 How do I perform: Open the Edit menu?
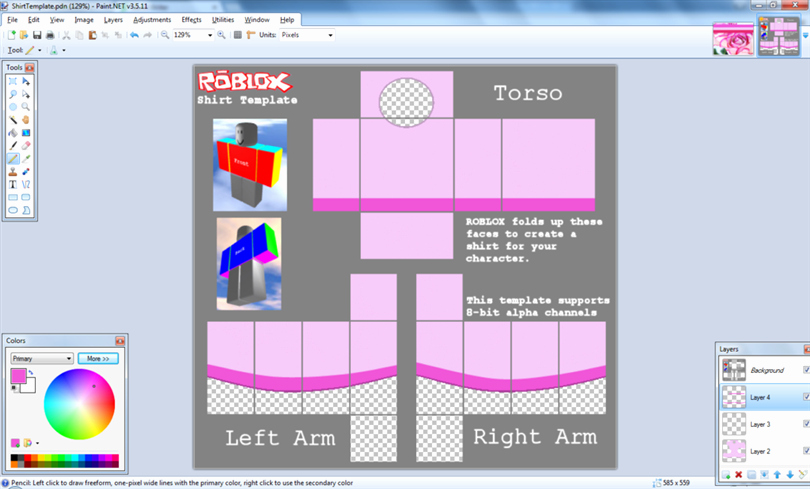[x=34, y=20]
